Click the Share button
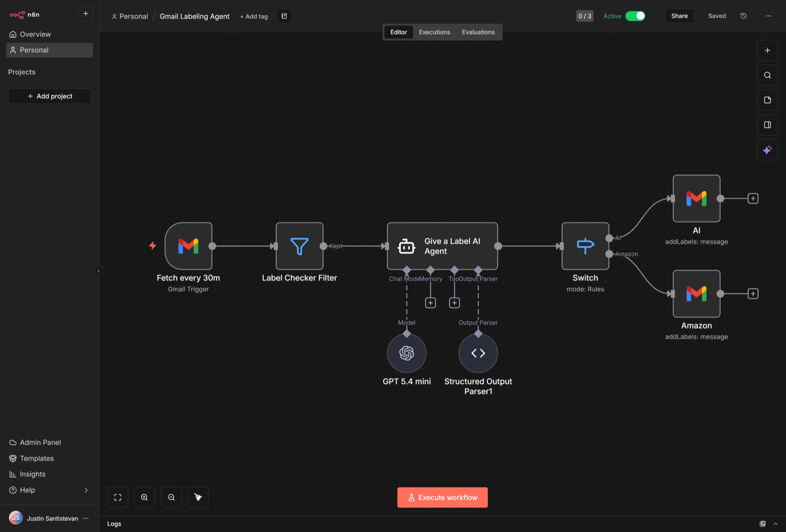 [x=679, y=16]
